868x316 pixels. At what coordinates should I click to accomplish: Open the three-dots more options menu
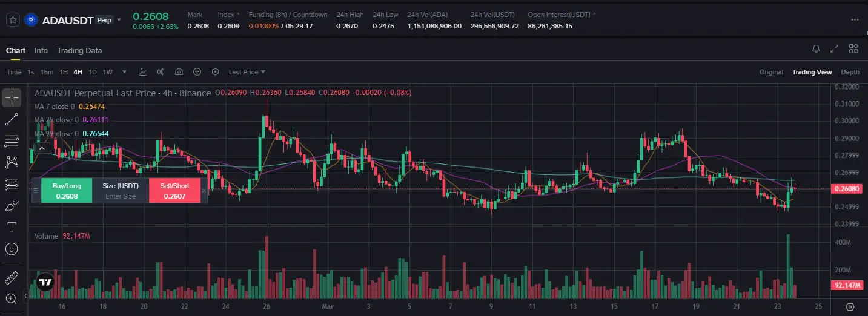tap(855, 20)
